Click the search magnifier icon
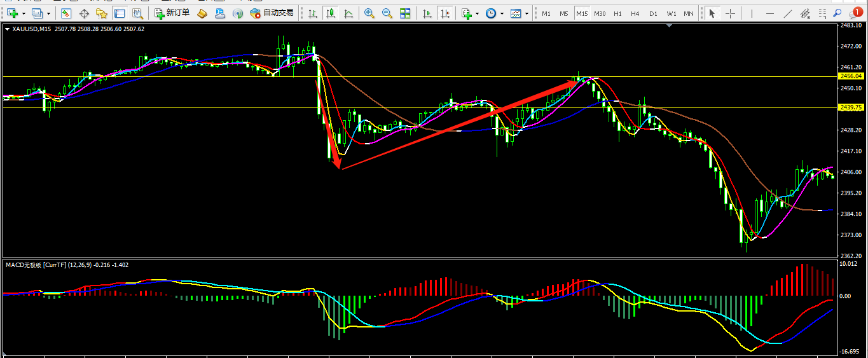868x358 pixels. 837,13
